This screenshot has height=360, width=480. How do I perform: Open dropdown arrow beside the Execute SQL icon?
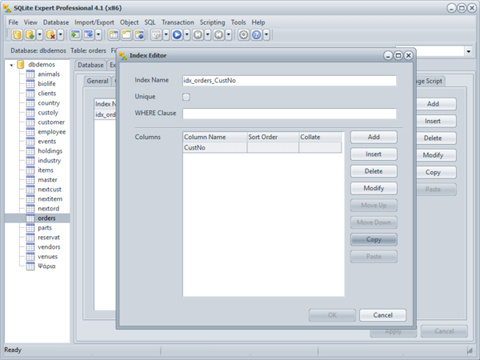pyautogui.click(x=187, y=35)
